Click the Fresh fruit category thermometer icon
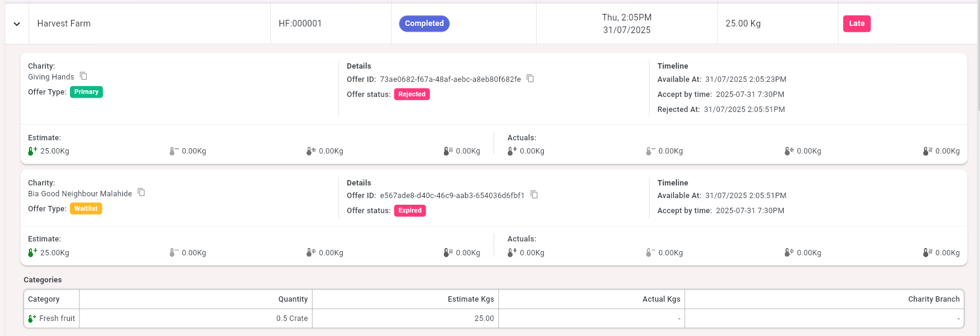Screen dimensions: 980x336 [x=32, y=319]
